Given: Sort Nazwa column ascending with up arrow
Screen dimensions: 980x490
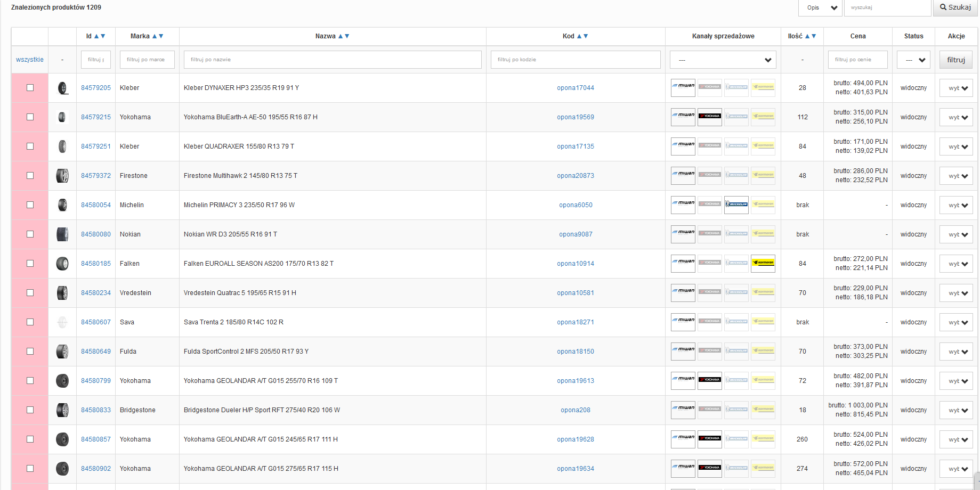Looking at the screenshot, I should coord(341,36).
